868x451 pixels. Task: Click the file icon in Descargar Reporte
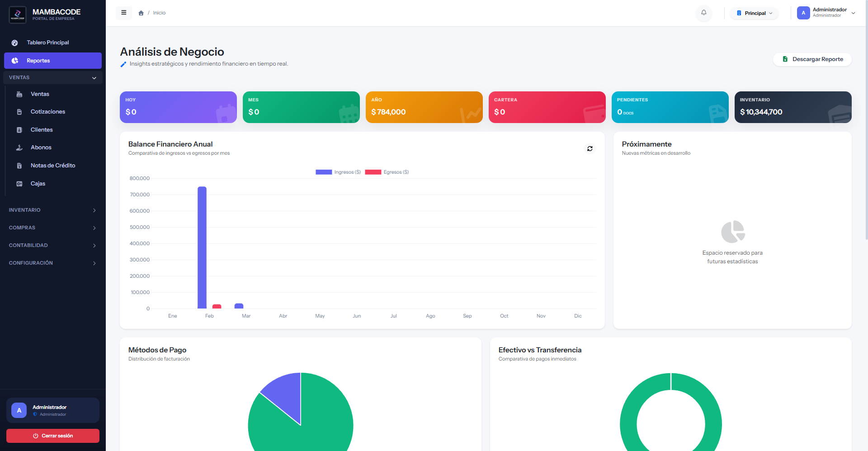(785, 59)
